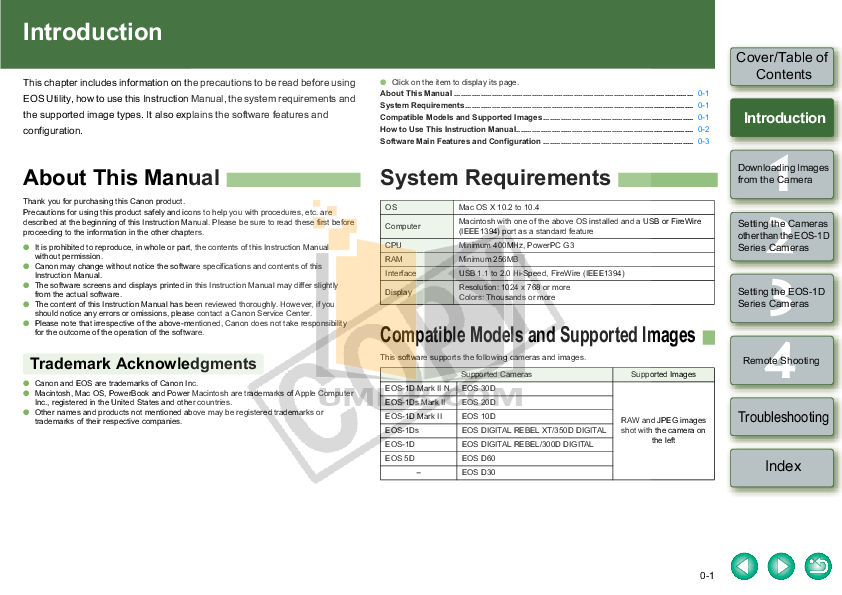Open Setting the EOS-1D Series Cameras section

click(x=779, y=300)
